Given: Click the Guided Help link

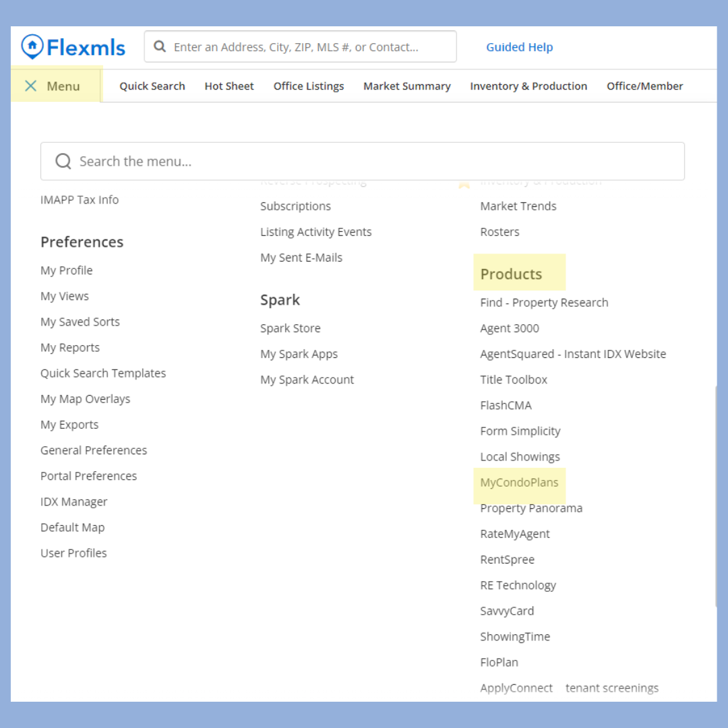Looking at the screenshot, I should click(x=520, y=47).
